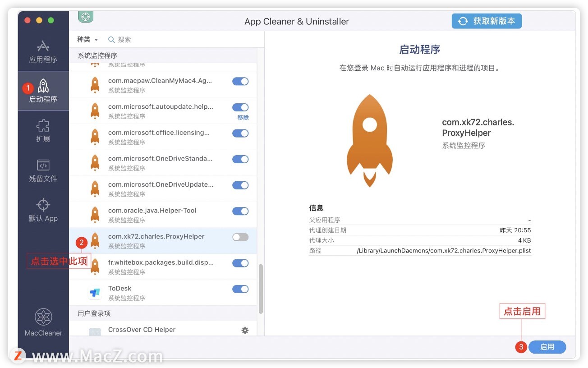Image resolution: width=588 pixels, height=368 pixels.
Task: Disable com.macpaw.CleanMyMac4 agent toggle
Action: point(240,81)
